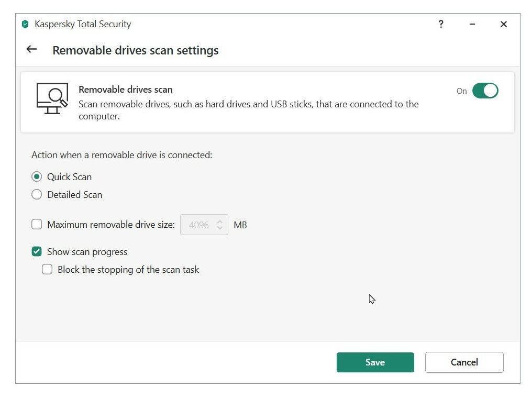Close the Kaspersky Total Security window
The image size is (532, 399).
coord(503,24)
